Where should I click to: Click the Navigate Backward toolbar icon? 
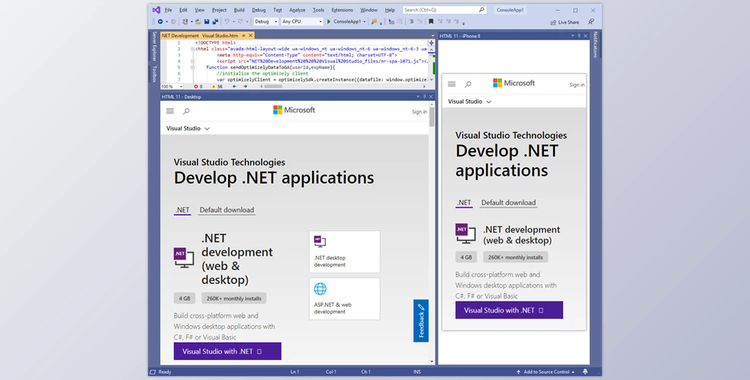click(160, 22)
